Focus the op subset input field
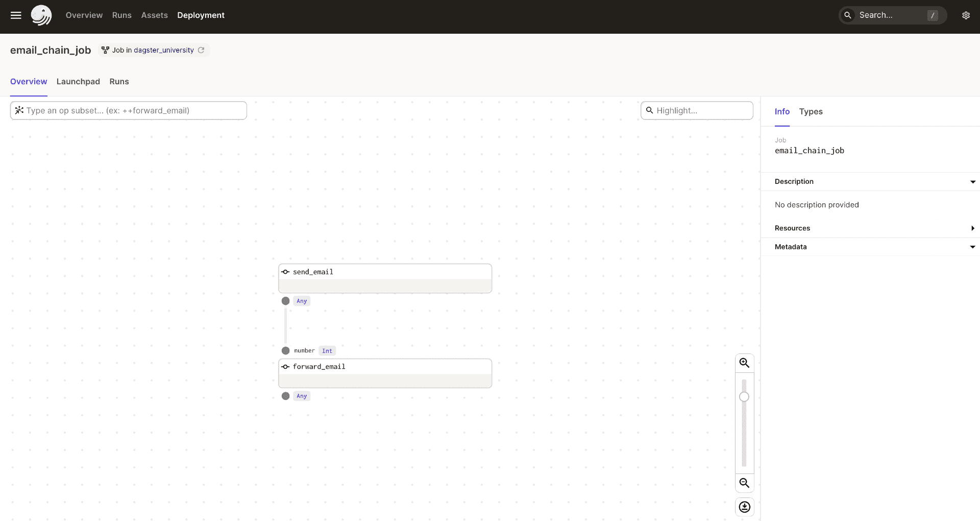 coord(133,110)
